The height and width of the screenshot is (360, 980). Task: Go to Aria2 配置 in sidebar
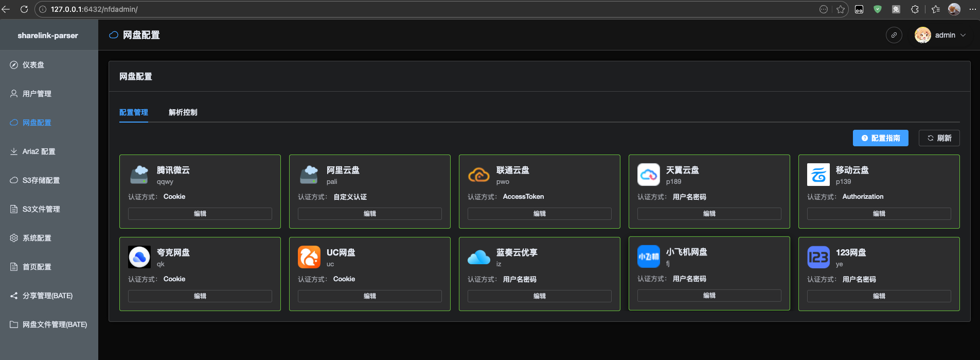tap(39, 151)
